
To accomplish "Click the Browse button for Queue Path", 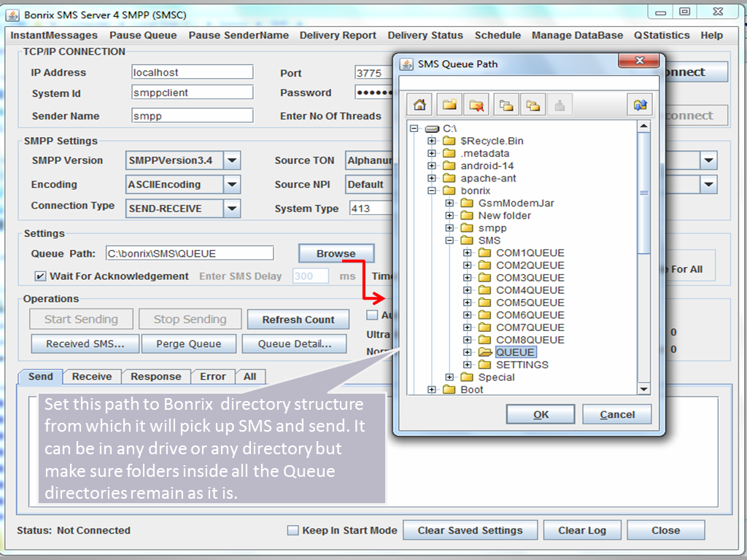I will 336,253.
